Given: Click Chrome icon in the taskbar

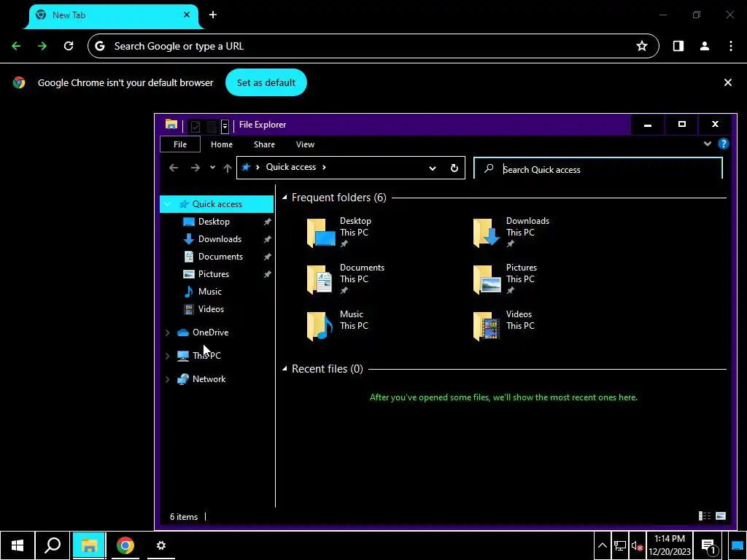Looking at the screenshot, I should click(x=125, y=545).
